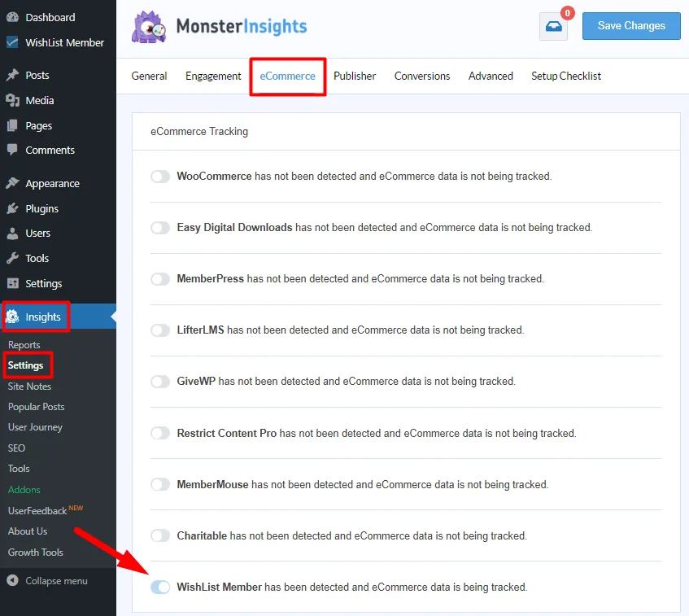Click the Plugins plug icon
689x616 pixels.
(12, 208)
